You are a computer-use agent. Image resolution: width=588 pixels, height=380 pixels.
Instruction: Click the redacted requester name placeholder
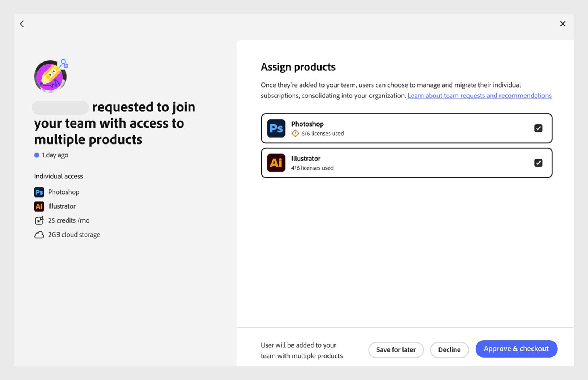(60, 107)
